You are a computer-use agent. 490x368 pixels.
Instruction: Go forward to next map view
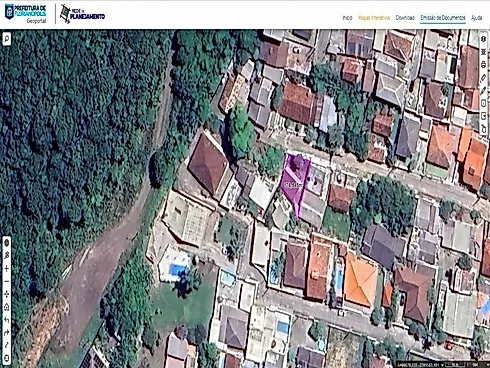coord(6,333)
